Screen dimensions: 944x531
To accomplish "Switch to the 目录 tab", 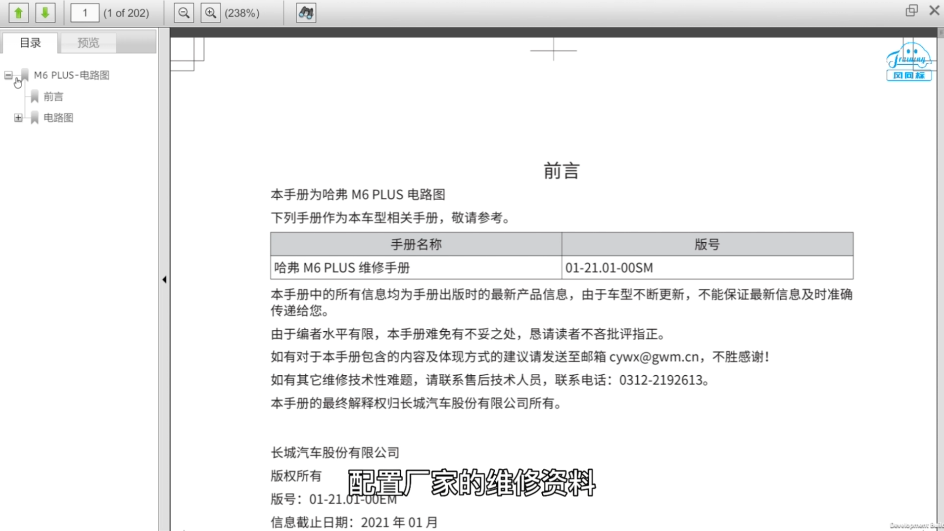I will click(x=30, y=43).
